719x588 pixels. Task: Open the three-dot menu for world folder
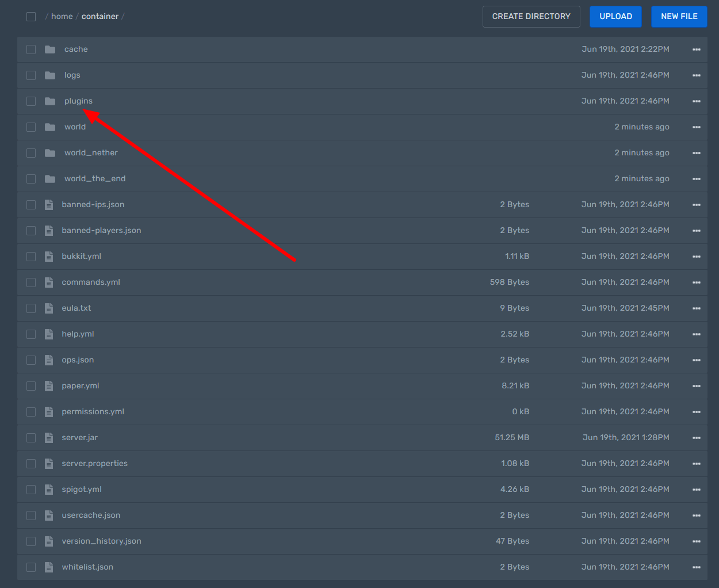[x=696, y=127]
